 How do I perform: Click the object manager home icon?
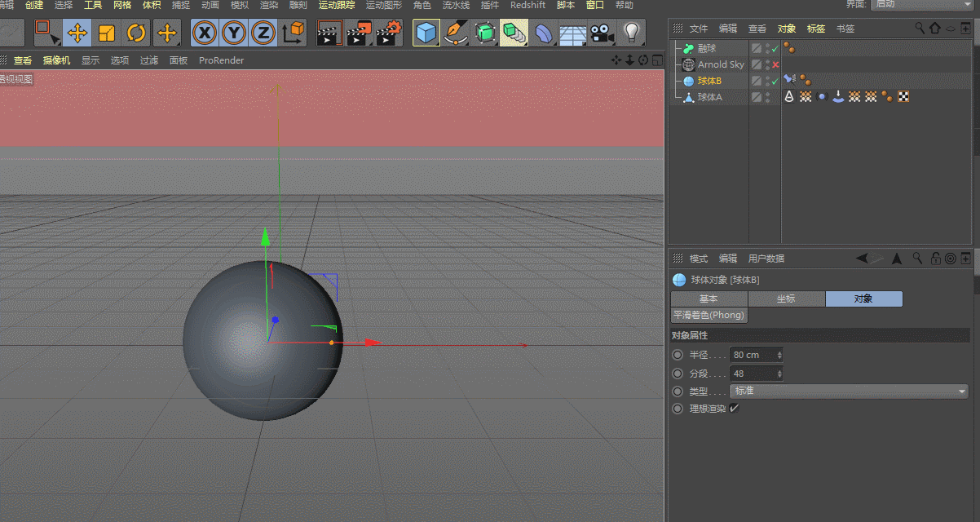[934, 28]
